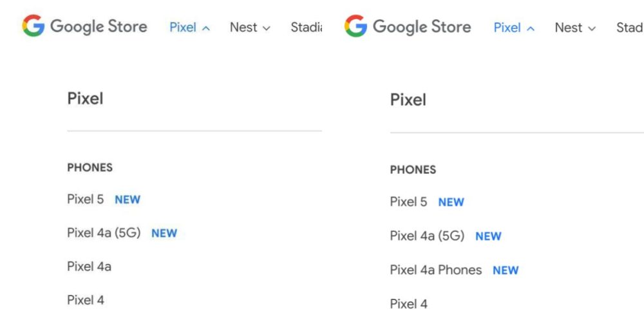This screenshot has height=322, width=644.
Task: Click the Google G logo in left screenshot
Action: [33, 26]
